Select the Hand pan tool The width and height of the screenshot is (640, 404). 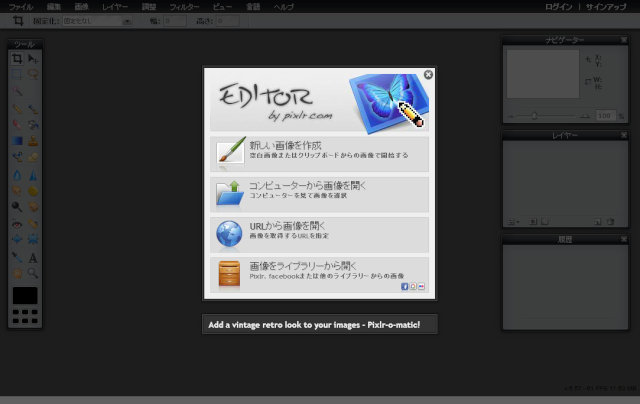(x=17, y=273)
